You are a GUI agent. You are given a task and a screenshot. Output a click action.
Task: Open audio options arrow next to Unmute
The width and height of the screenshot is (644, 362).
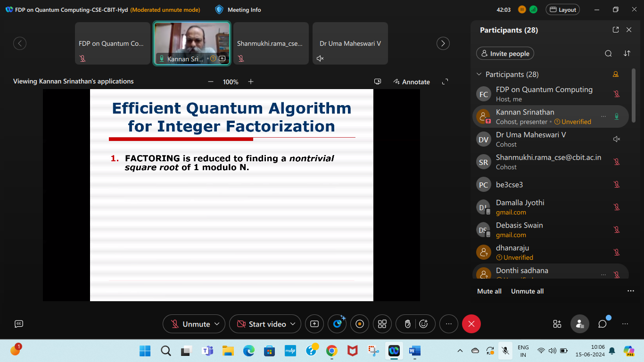pos(217,324)
